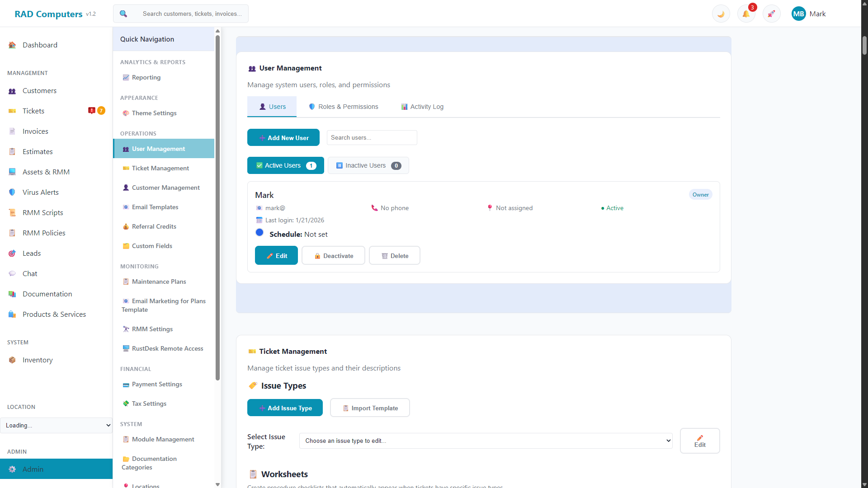
Task: Click the rocket icon in the header
Action: [771, 14]
